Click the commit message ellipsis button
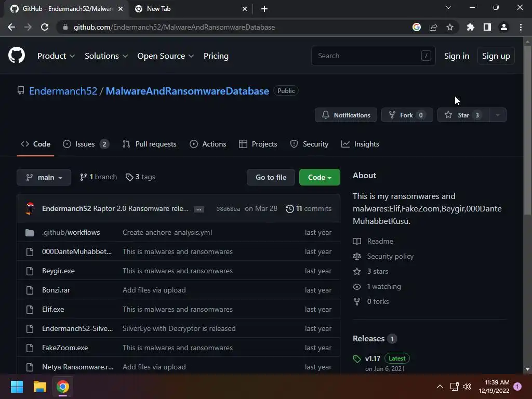This screenshot has width=532, height=399. tap(199, 209)
